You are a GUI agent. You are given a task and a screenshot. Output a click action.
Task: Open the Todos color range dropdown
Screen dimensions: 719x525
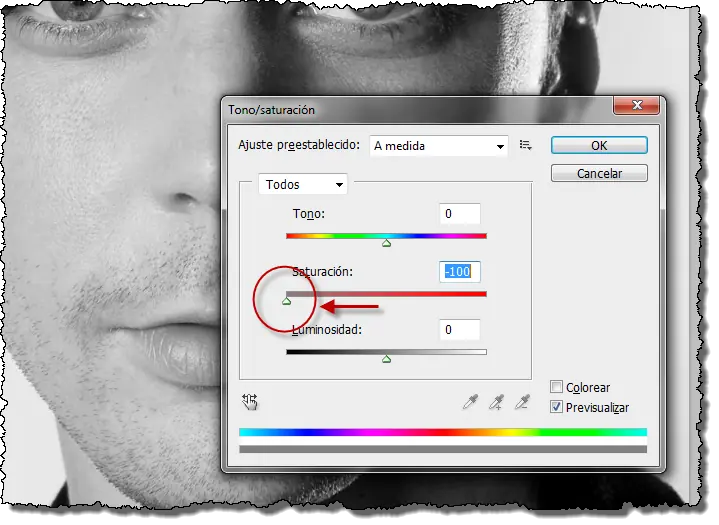pyautogui.click(x=303, y=184)
